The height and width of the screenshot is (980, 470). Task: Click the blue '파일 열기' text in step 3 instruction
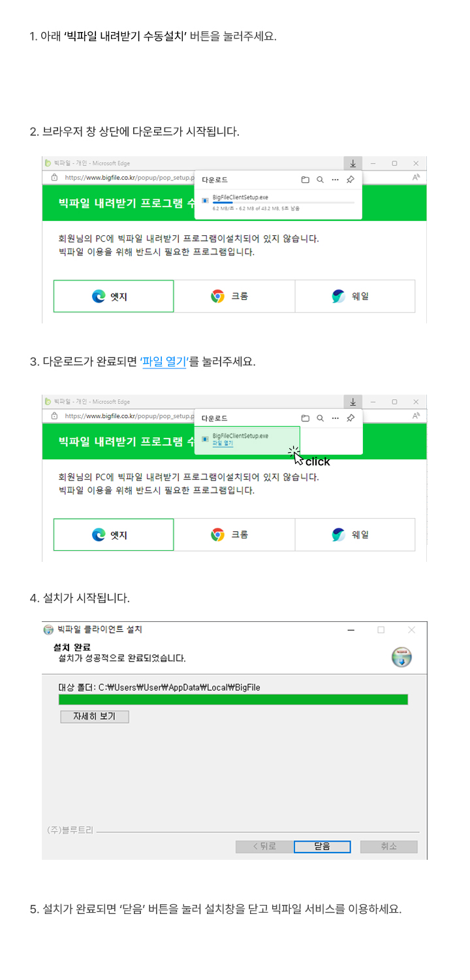pyautogui.click(x=164, y=361)
